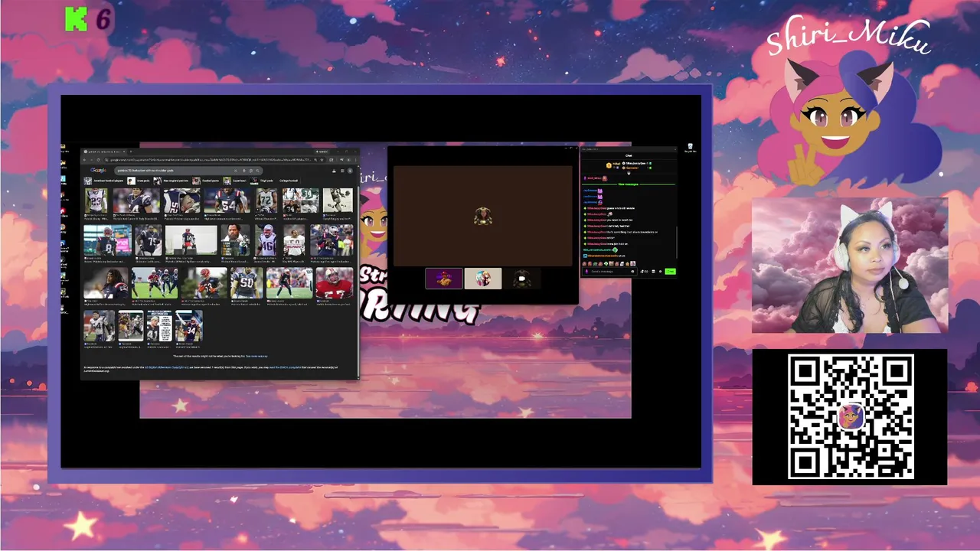Open the image of jersey number 34
Viewport: 980px width, 551px height.
[x=189, y=325]
